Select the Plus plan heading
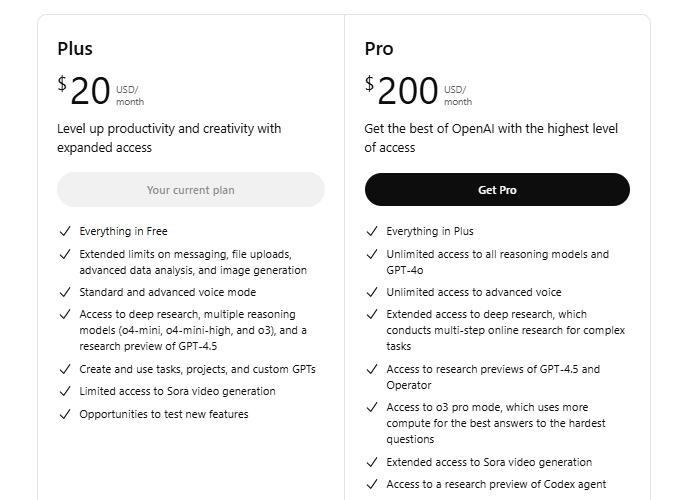This screenshot has width=682, height=500. (x=75, y=49)
